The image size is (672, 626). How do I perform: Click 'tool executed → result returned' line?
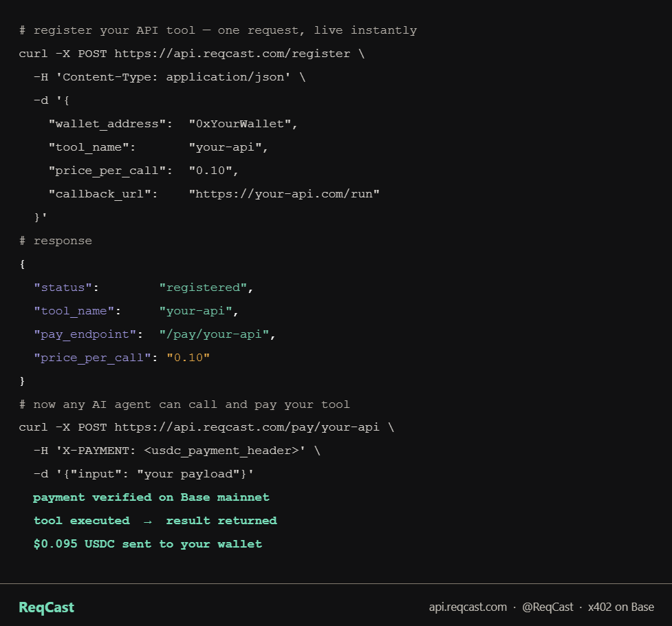coord(155,521)
